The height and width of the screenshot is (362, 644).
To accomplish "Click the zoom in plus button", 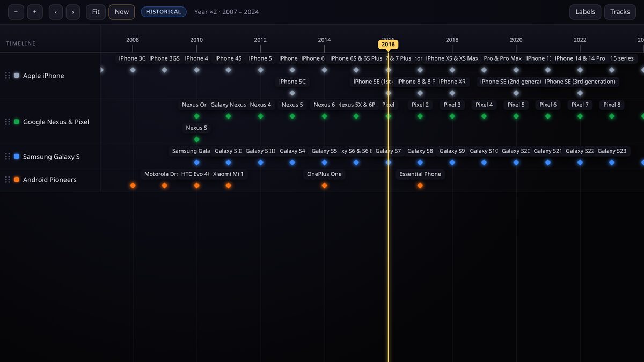I will tap(35, 12).
